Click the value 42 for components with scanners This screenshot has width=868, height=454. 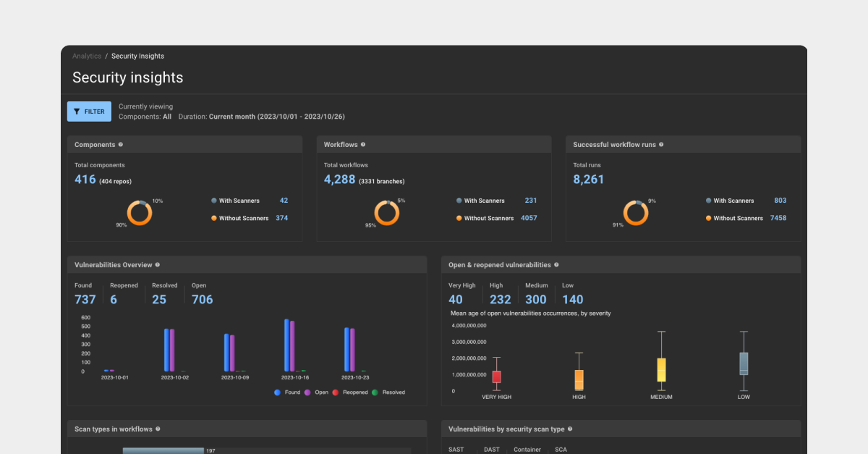point(284,201)
